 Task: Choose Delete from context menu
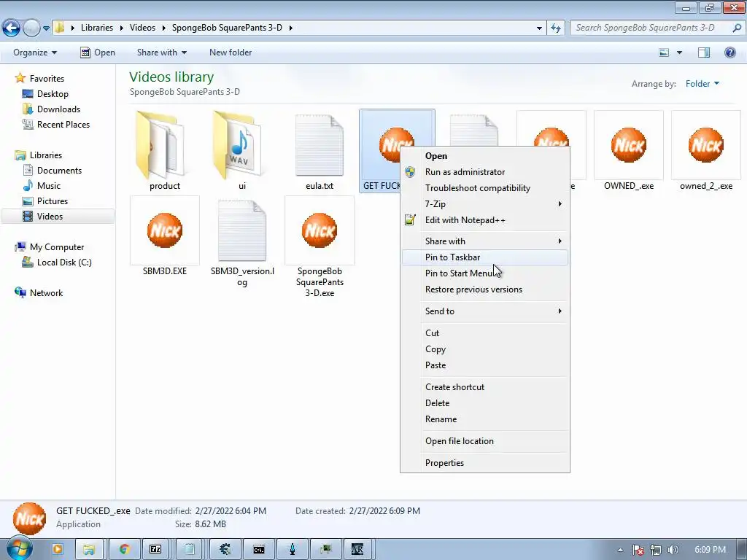pos(485,402)
